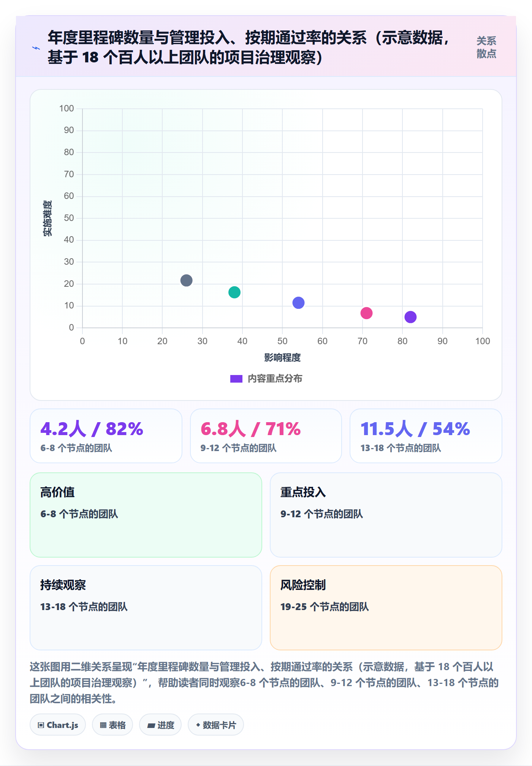Click the pink scatter data point
The width and height of the screenshot is (532, 766).
(366, 313)
